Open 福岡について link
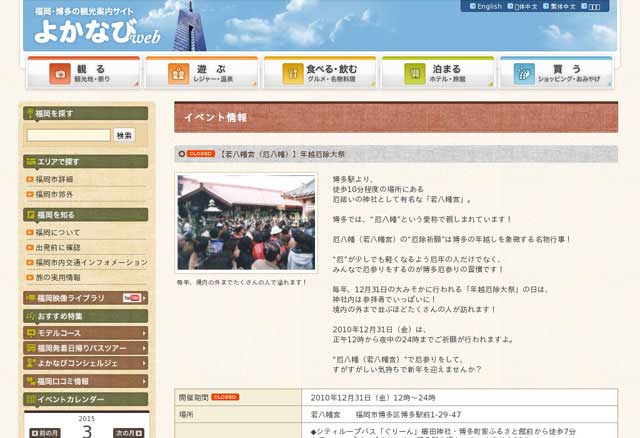The height and width of the screenshot is (438, 640). click(x=58, y=232)
